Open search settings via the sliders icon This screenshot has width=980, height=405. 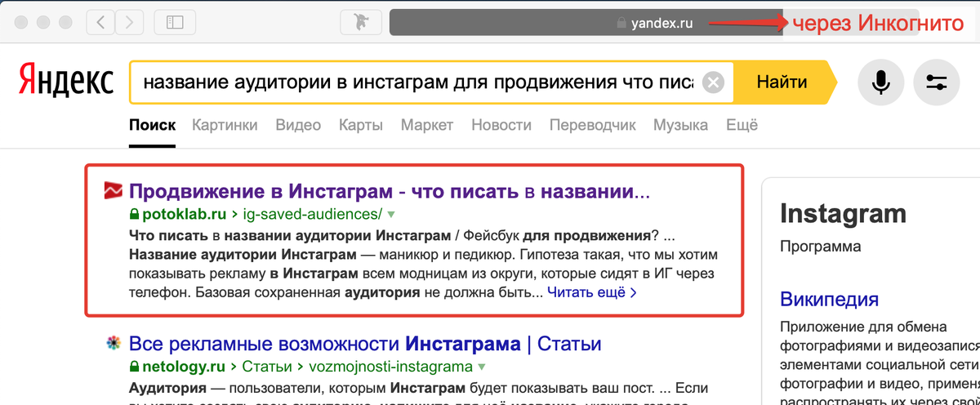(937, 82)
